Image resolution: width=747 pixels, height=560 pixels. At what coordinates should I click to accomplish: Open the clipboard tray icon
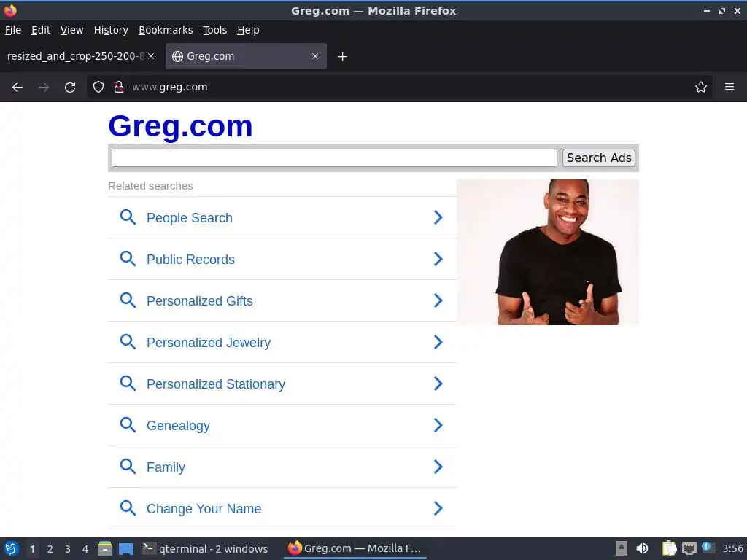pos(670,548)
